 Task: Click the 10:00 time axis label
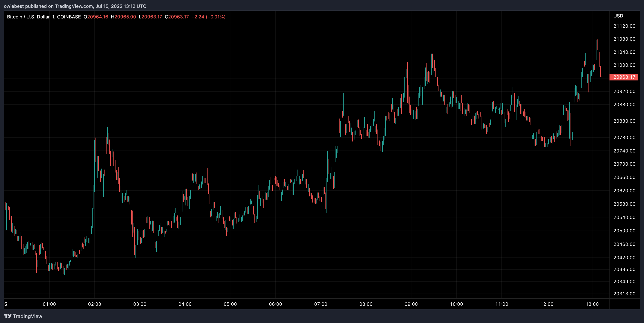coord(457,304)
